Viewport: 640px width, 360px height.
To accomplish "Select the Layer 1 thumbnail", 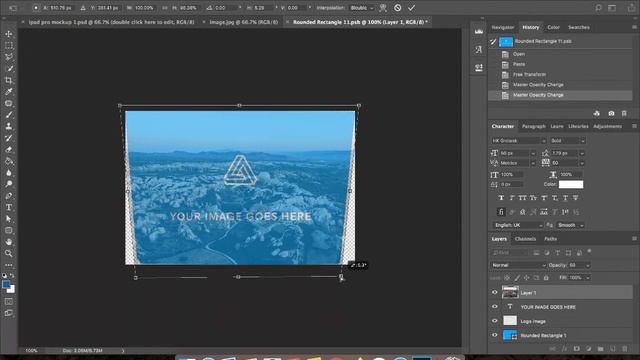I will (x=510, y=292).
